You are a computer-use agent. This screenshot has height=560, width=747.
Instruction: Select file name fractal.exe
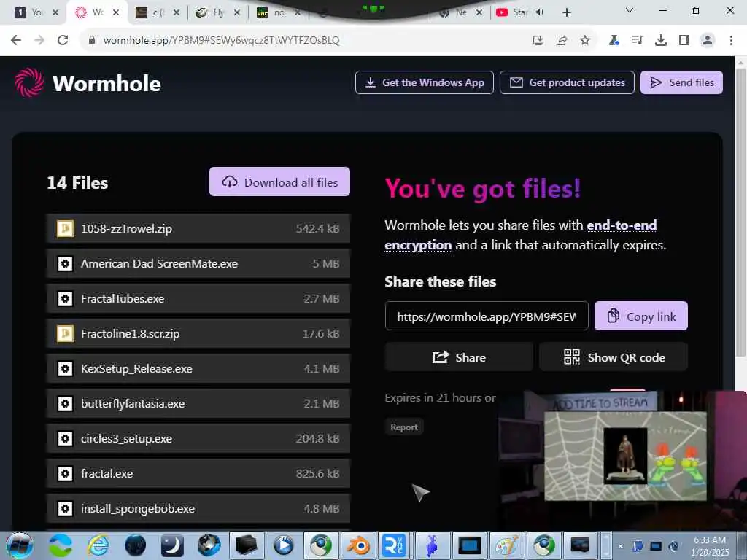[107, 473]
